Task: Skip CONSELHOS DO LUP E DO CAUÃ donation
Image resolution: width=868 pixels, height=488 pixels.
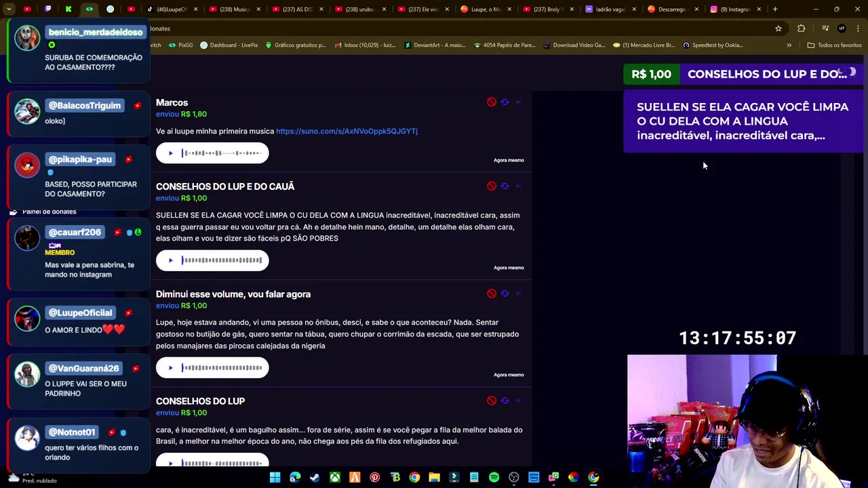Action: point(518,186)
